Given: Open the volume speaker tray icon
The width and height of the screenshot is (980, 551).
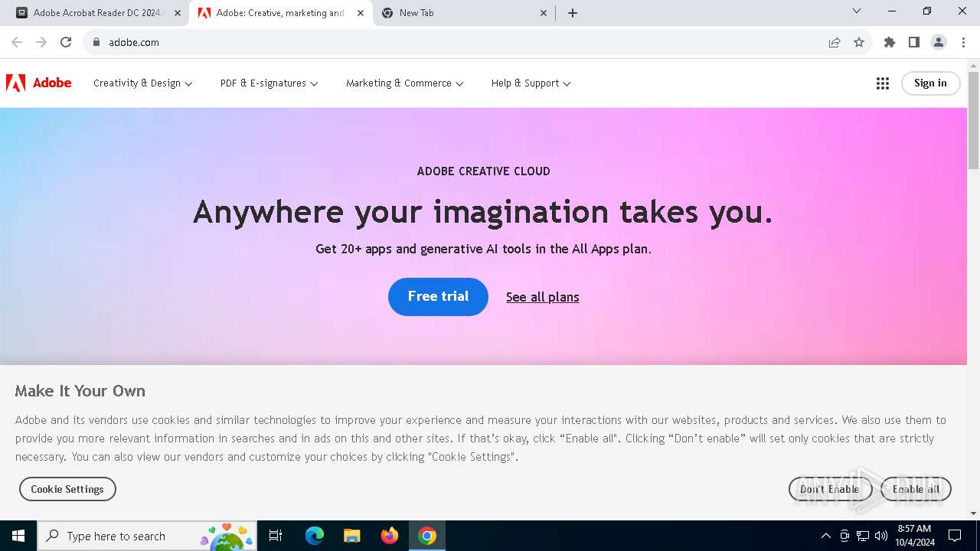Looking at the screenshot, I should 881,536.
